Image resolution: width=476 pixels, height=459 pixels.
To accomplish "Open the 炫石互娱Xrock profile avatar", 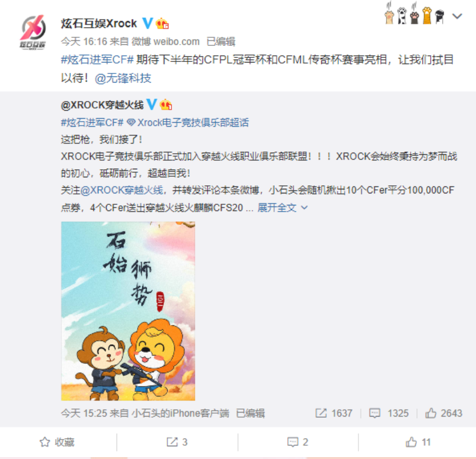I will [x=33, y=32].
